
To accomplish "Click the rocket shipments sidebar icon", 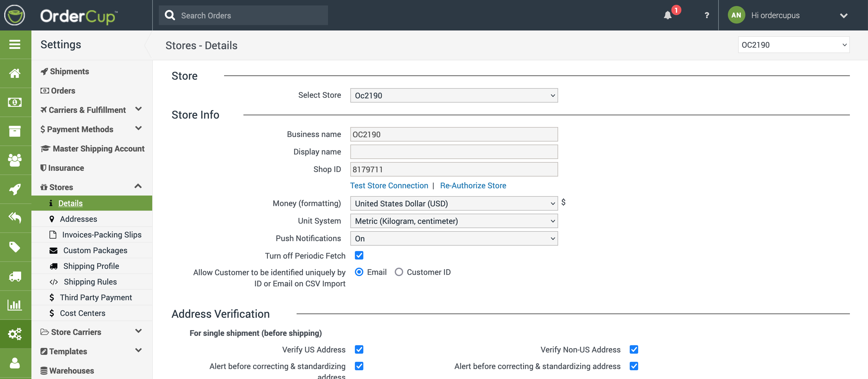I will (x=15, y=189).
